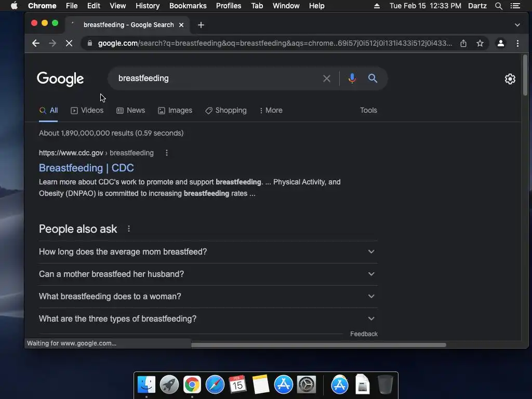Switch to Shopping results

(226, 110)
